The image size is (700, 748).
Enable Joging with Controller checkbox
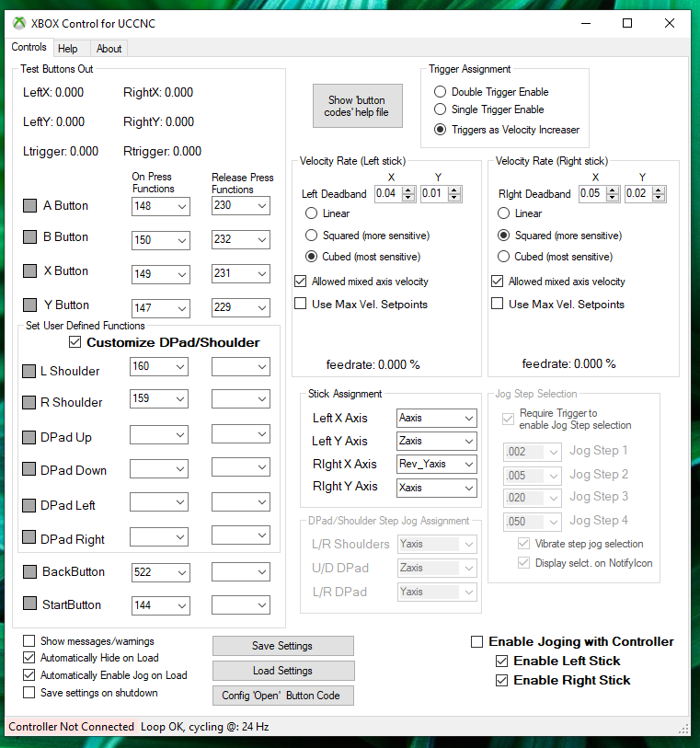pyautogui.click(x=476, y=641)
